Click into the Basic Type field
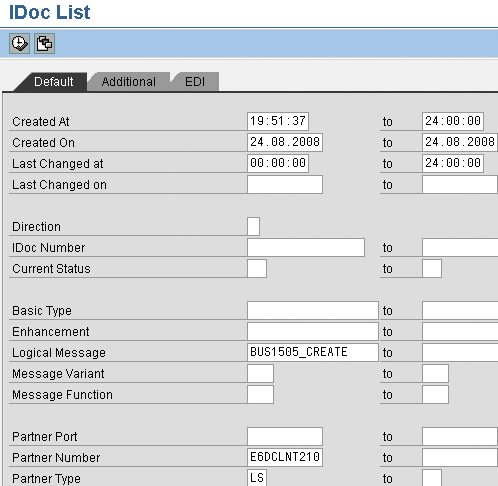 313,310
